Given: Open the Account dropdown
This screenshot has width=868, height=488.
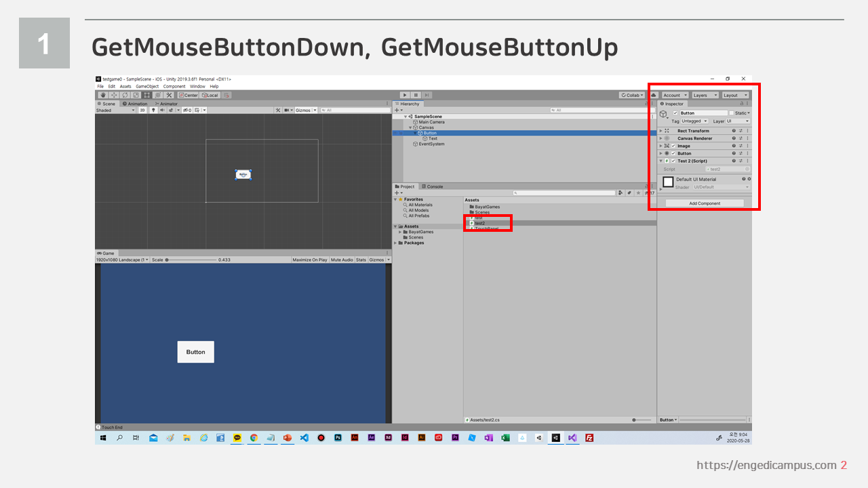Looking at the screenshot, I should coord(675,95).
